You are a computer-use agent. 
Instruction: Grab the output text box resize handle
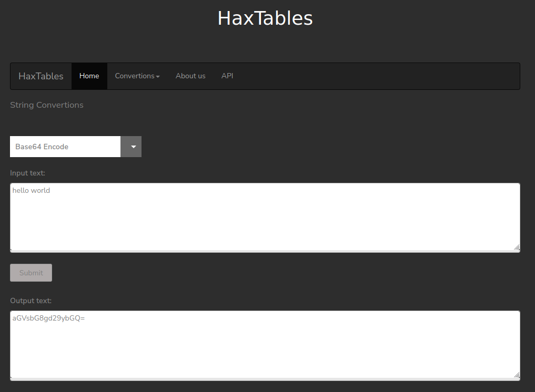tap(516, 375)
